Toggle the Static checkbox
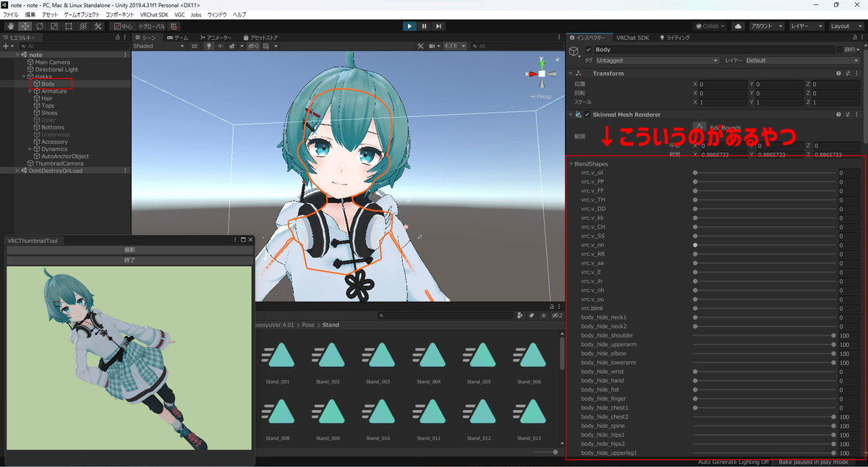The height and width of the screenshot is (467, 868). 839,50
